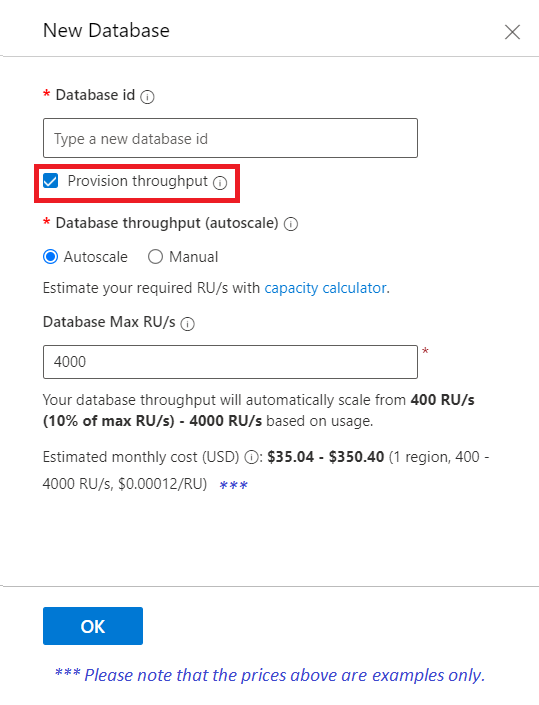539x705 pixels.
Task: Click the 'Database Max RU/s' label text
Action: [x=109, y=322]
